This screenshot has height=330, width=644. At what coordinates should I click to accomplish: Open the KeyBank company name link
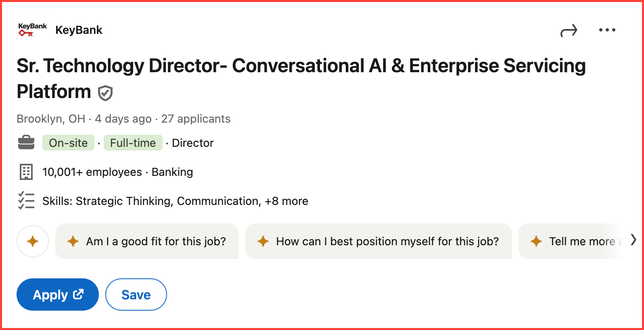tap(79, 29)
